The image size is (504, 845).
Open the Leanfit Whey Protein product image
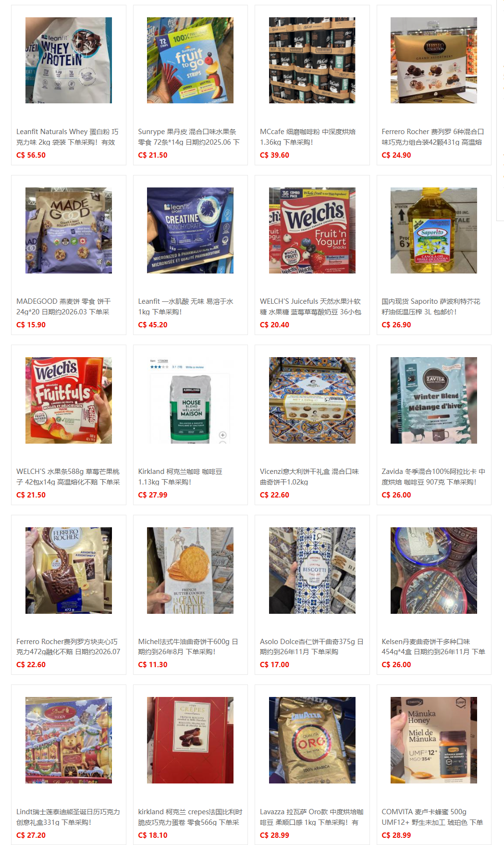pyautogui.click(x=69, y=60)
